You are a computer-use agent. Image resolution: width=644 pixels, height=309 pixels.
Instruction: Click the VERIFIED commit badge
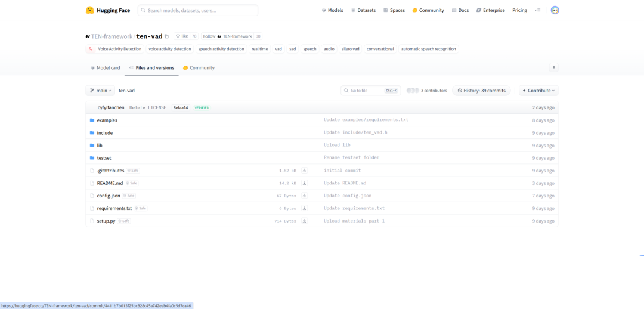[x=202, y=107]
